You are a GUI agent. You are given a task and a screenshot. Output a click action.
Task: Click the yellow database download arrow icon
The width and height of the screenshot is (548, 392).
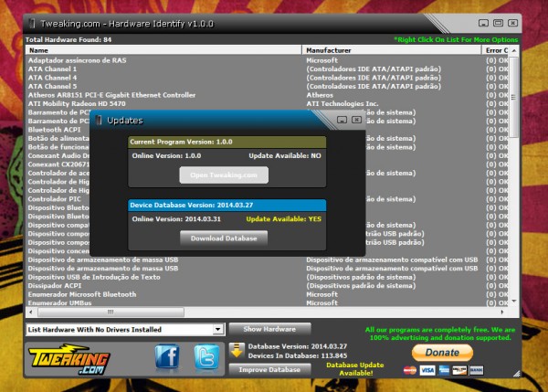[237, 350]
